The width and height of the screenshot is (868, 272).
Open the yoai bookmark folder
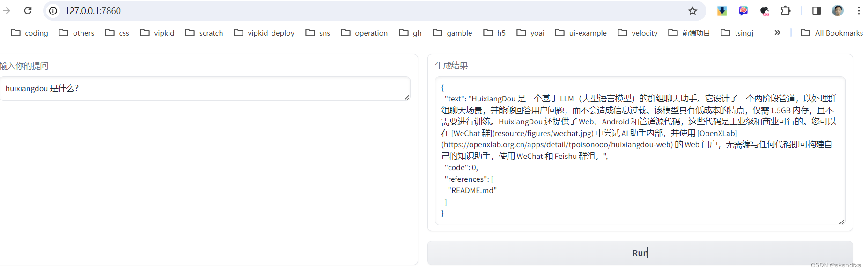tap(530, 33)
